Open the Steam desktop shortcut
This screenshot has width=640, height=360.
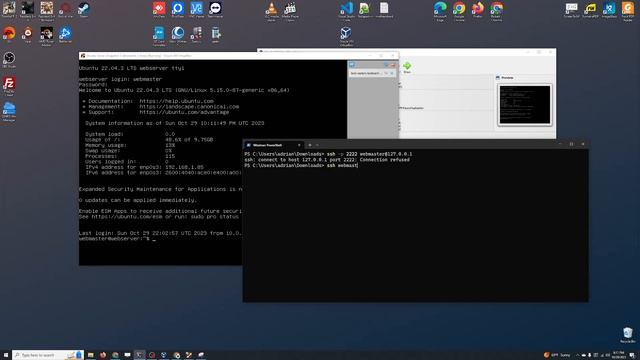(x=84, y=10)
